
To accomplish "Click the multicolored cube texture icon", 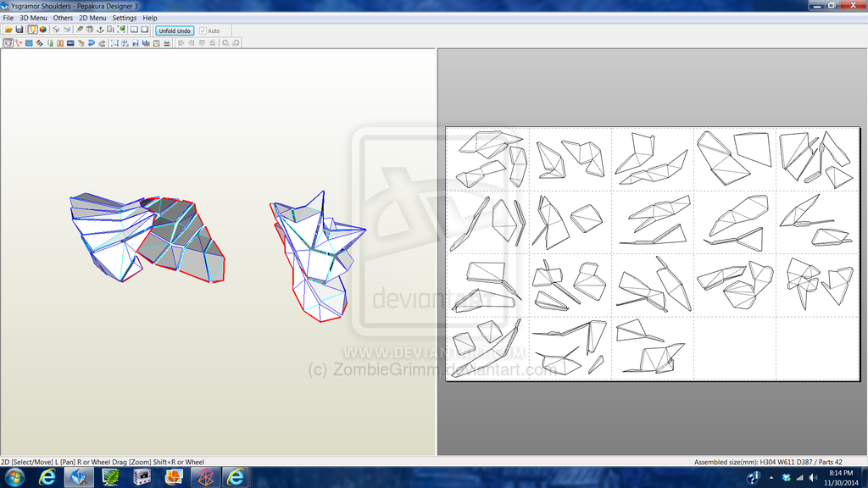I will pyautogui.click(x=43, y=30).
